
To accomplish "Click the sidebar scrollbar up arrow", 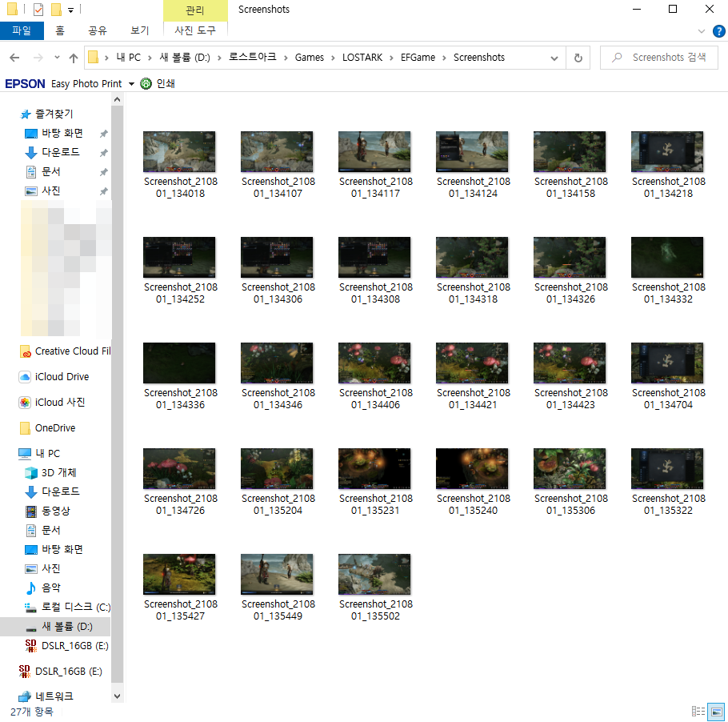I will 117,99.
